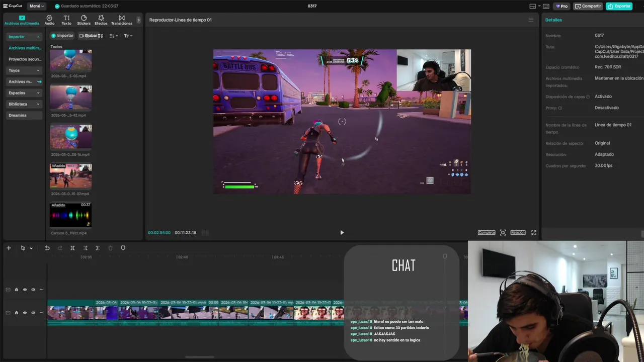
Task: Hide the main video track with eye icon
Action: pyautogui.click(x=25, y=313)
